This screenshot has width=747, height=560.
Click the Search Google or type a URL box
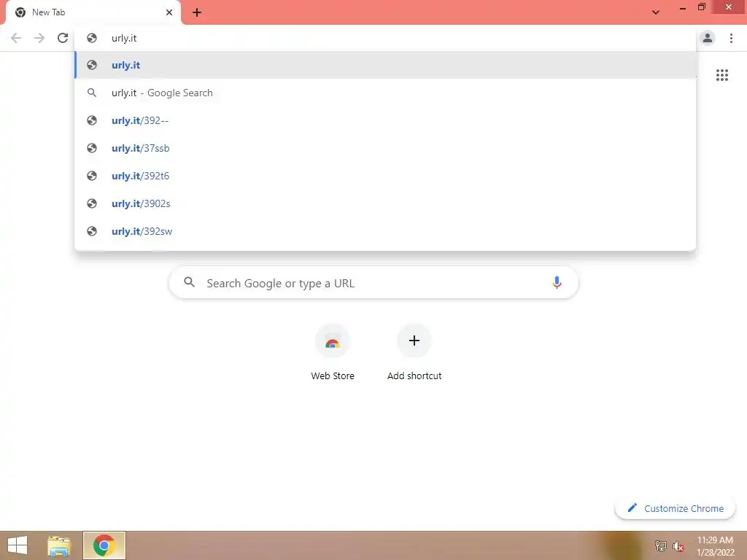[x=373, y=283]
